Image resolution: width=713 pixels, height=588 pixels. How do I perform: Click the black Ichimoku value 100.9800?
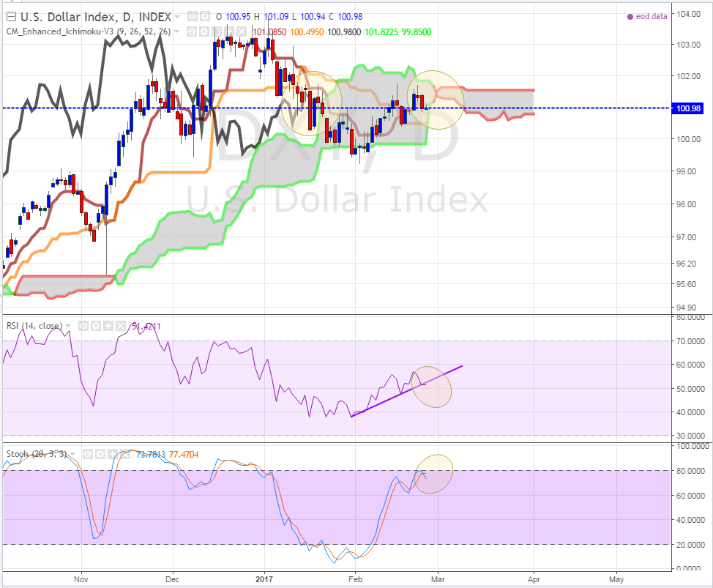coord(344,31)
